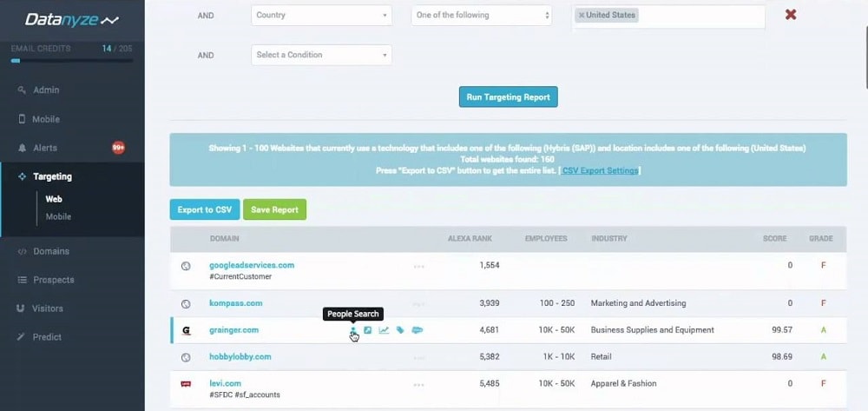Open CSV Export Settings link
Screen dimensions: 868x411
click(600, 170)
